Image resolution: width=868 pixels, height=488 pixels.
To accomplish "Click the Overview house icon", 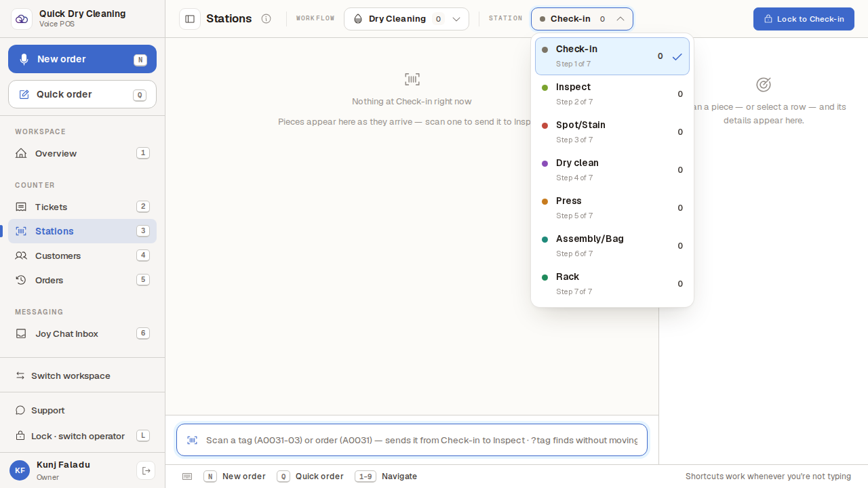I will (x=21, y=153).
